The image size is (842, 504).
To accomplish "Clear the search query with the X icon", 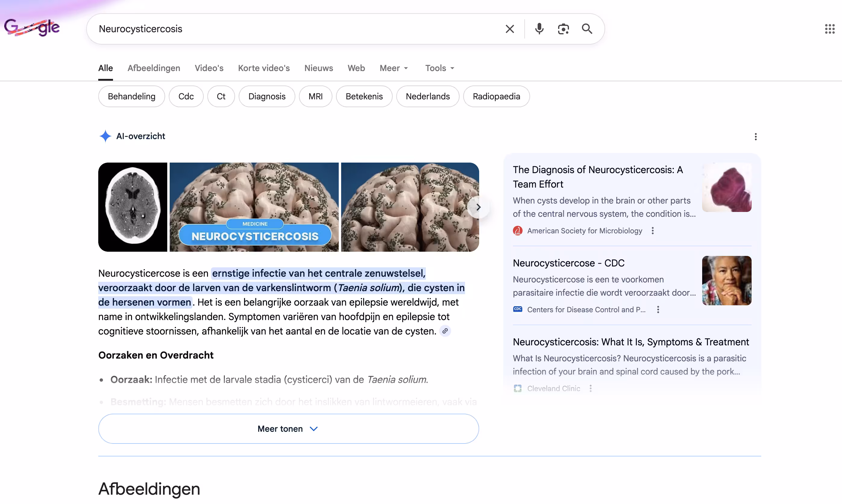I will click(510, 29).
